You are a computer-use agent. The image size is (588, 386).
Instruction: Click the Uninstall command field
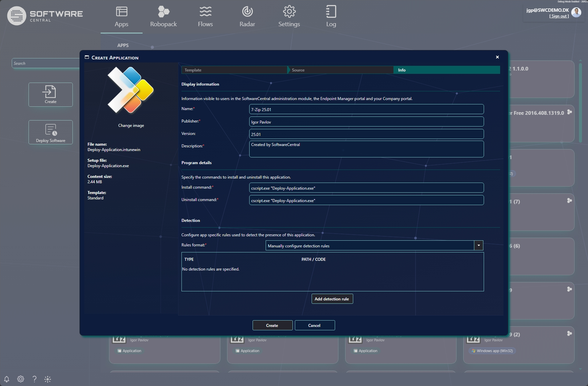coord(366,200)
